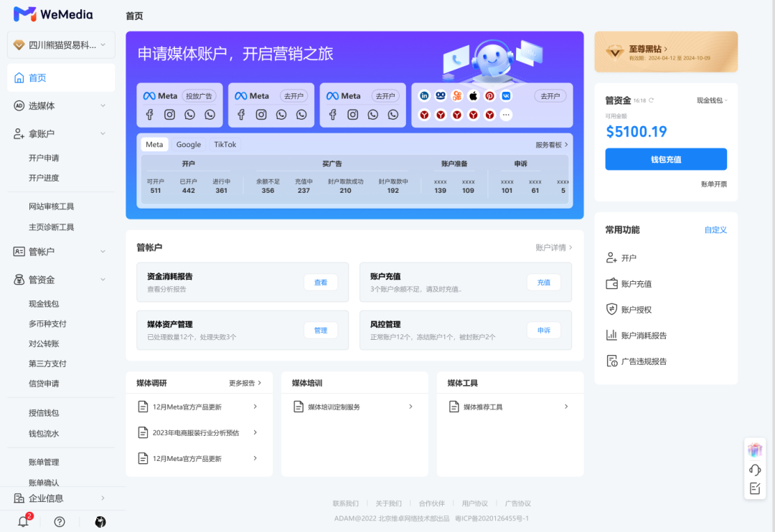Viewport: 775px width, 532px height.
Task: Click 自定义 in 常用功能
Action: pos(715,229)
